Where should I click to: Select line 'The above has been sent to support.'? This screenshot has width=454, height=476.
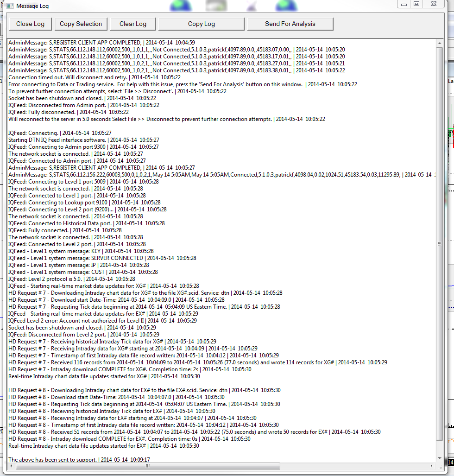79,460
